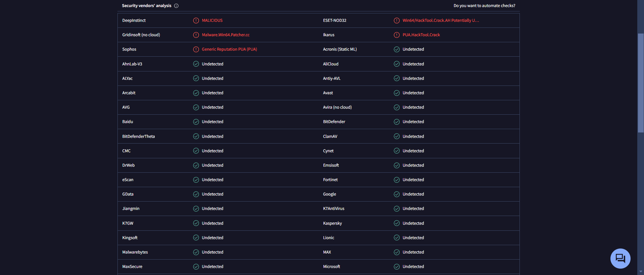This screenshot has width=644, height=275.
Task: Click Avast undetected checkmark icon
Action: [x=397, y=93]
